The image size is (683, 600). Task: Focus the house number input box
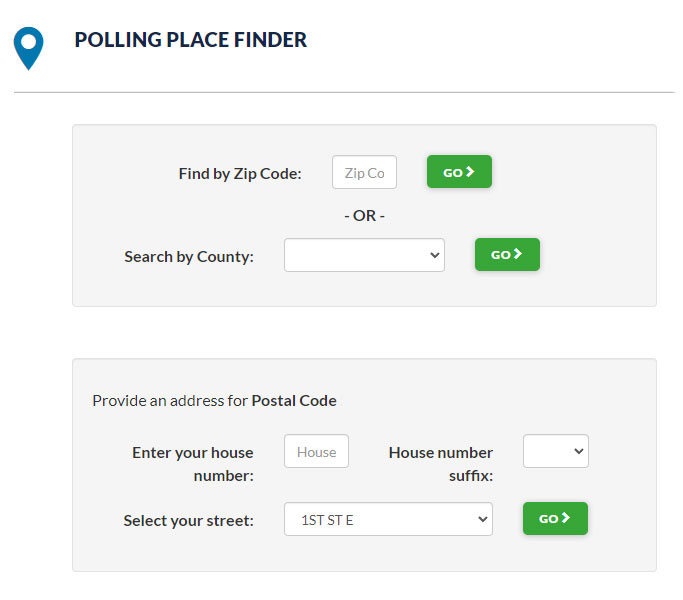[316, 452]
